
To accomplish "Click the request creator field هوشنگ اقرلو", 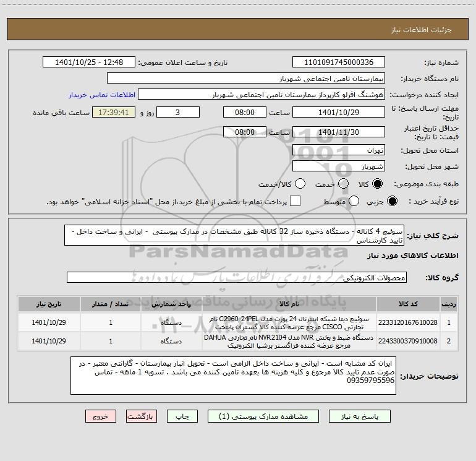I will point(261,95).
